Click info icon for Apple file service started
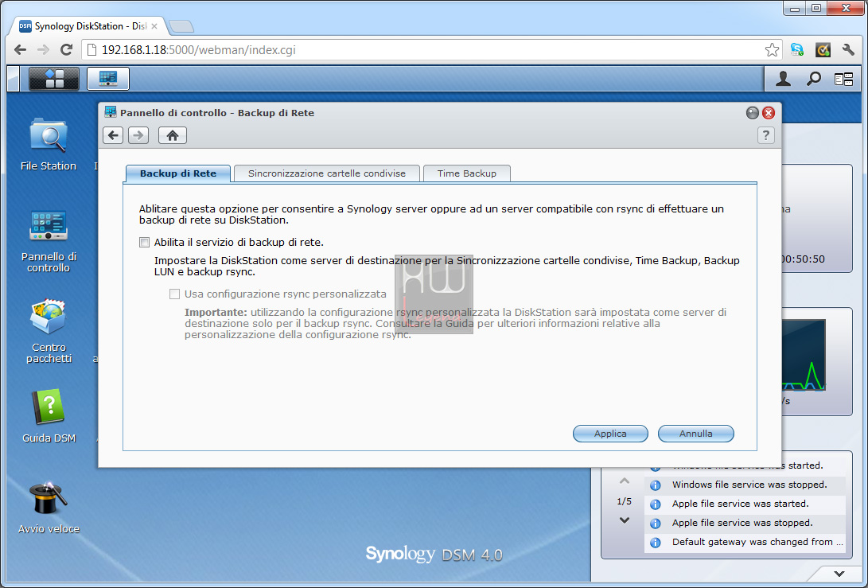 (x=656, y=504)
